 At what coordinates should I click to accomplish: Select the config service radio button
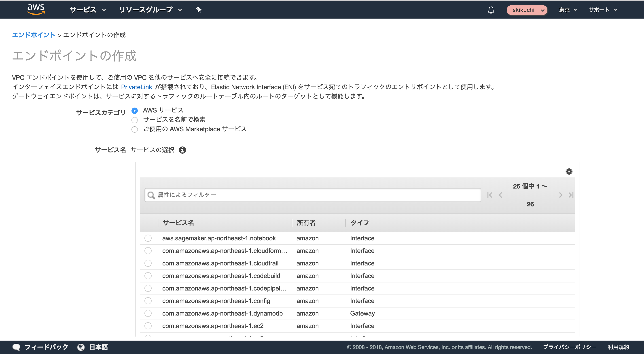pos(148,301)
